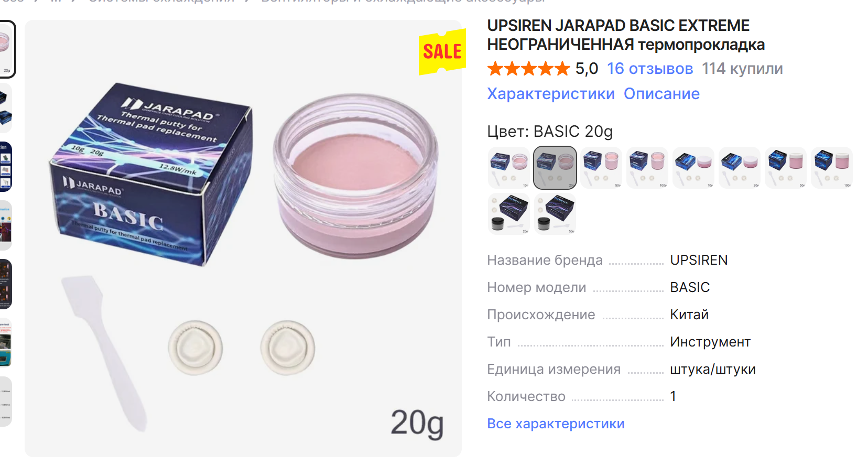This screenshot has width=868, height=476.
Task: Choose the BASIC 50g variant with tall pink jar
Action: click(601, 168)
